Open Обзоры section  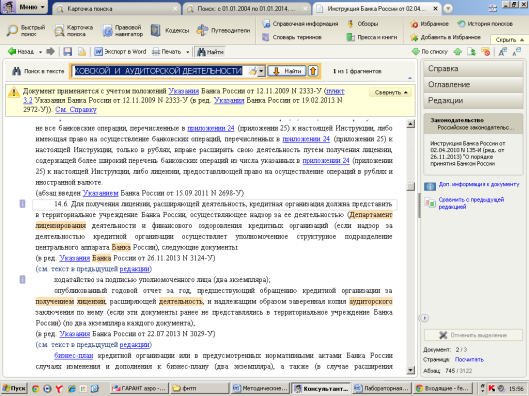pos(363,24)
